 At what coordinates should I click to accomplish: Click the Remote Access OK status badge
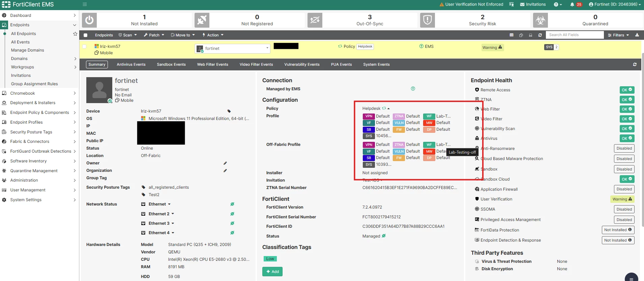point(627,90)
